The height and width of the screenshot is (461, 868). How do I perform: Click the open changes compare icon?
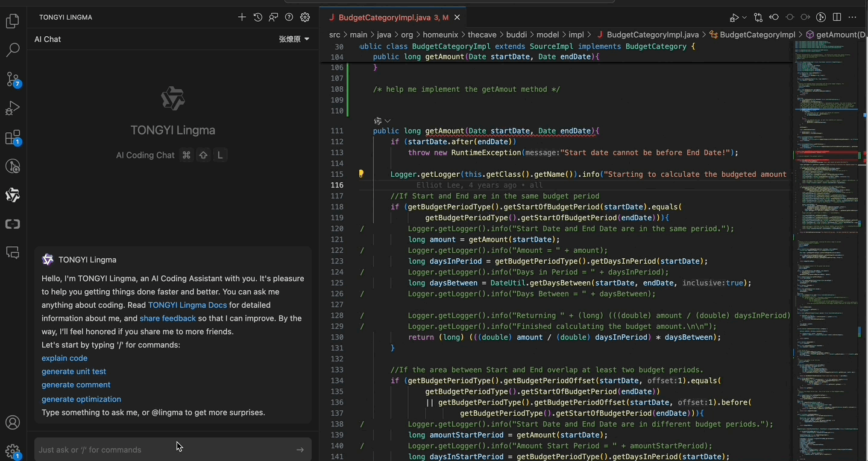click(758, 17)
